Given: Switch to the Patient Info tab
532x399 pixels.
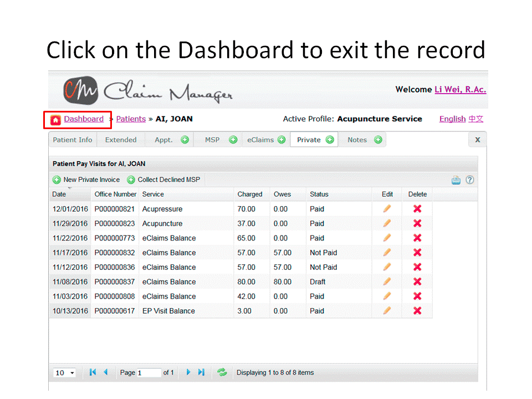Looking at the screenshot, I should tap(73, 140).
